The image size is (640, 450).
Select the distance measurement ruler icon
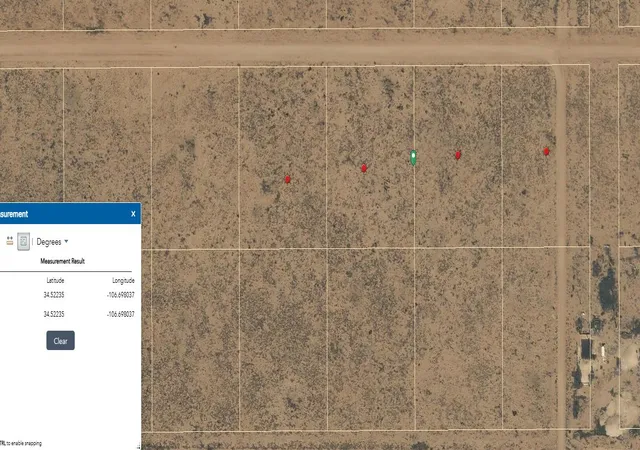(9, 241)
